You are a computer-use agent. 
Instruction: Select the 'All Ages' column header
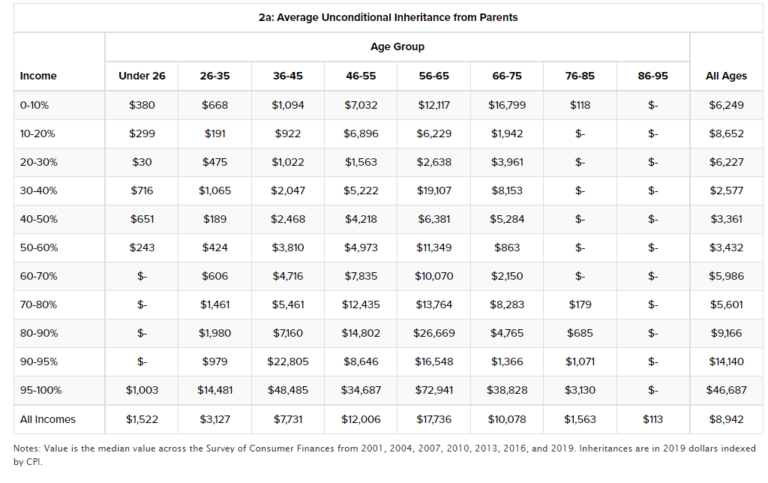725,76
